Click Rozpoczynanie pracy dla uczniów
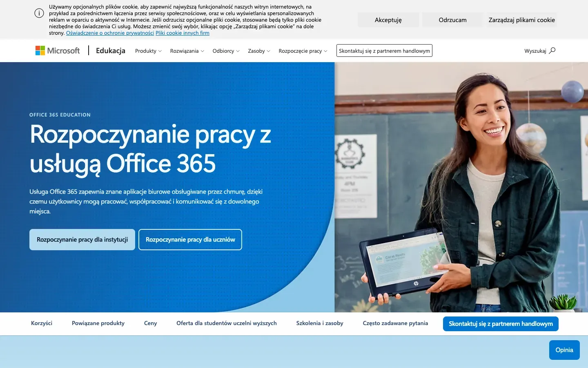Image resolution: width=588 pixels, height=368 pixels. 190,240
